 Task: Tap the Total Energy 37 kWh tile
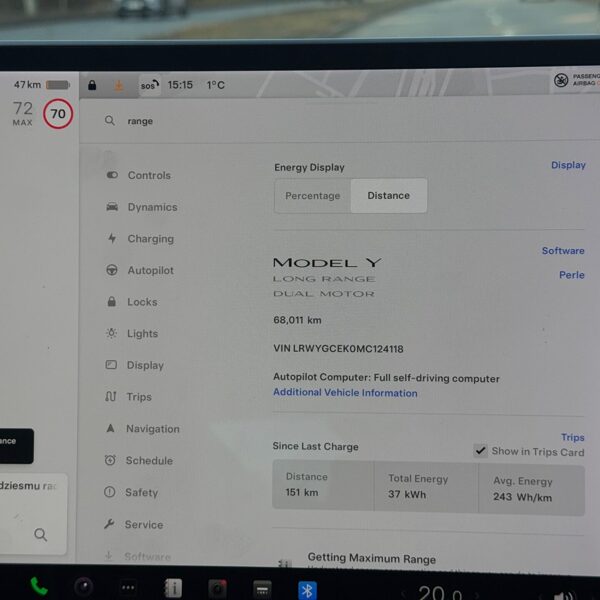426,486
